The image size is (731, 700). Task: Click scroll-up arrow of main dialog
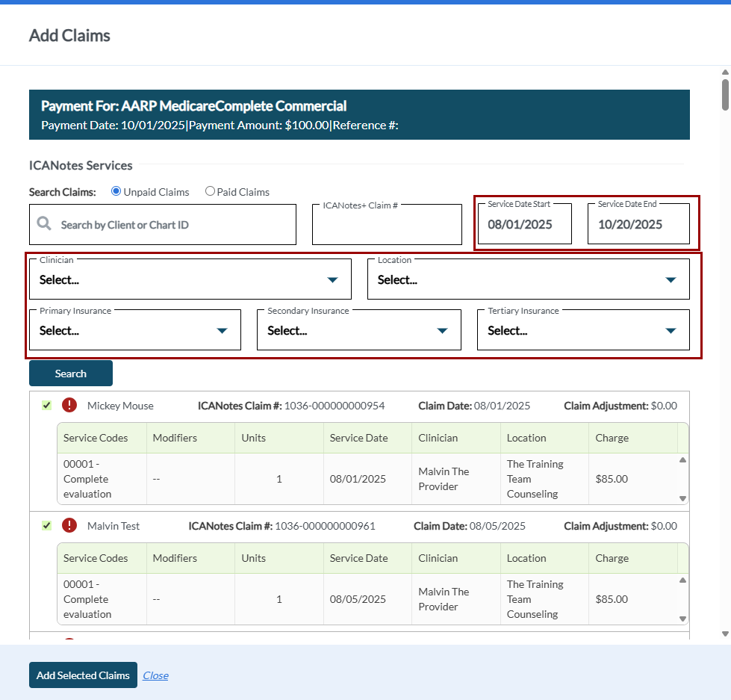tap(724, 73)
